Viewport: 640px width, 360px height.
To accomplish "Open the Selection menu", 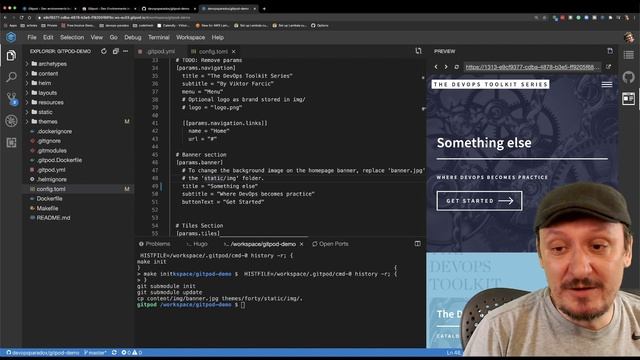I will 72,37.
